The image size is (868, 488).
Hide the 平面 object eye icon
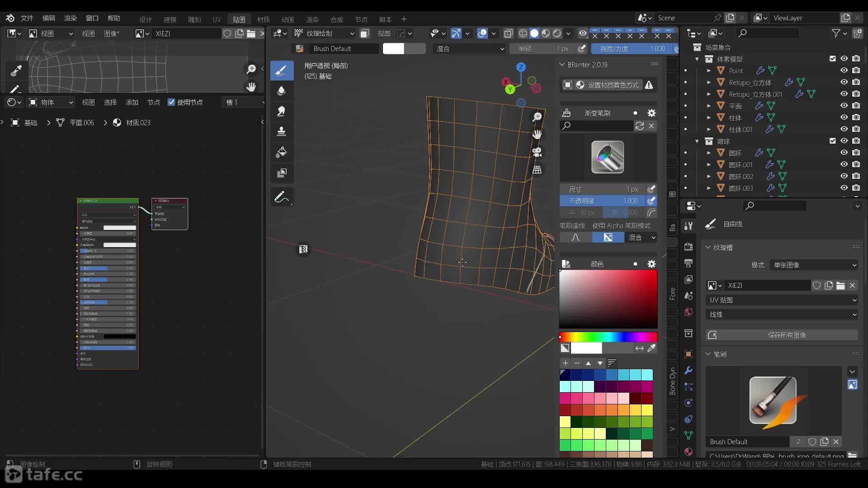tap(844, 106)
